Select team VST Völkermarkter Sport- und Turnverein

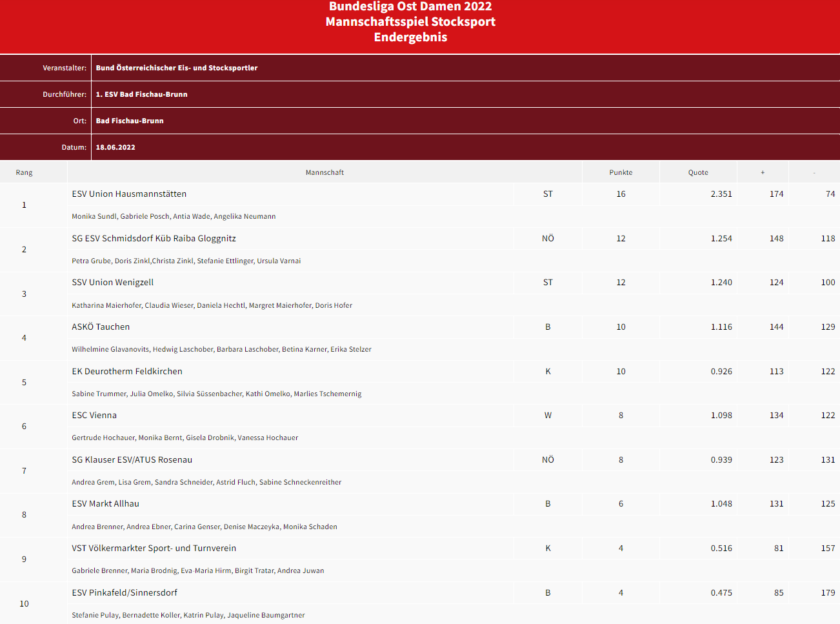[154, 548]
